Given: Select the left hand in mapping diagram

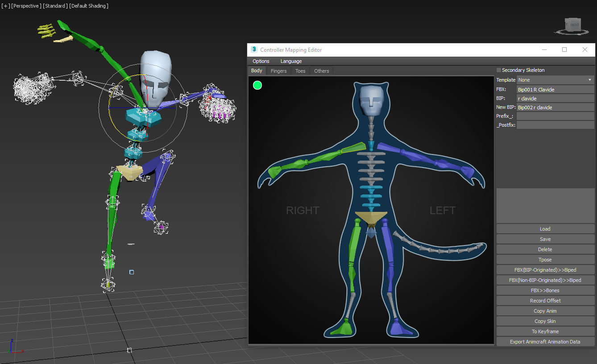Looking at the screenshot, I should point(467,172).
